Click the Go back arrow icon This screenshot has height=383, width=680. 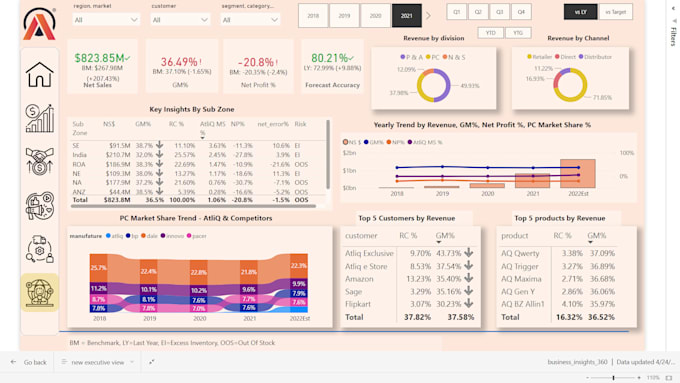13,362
